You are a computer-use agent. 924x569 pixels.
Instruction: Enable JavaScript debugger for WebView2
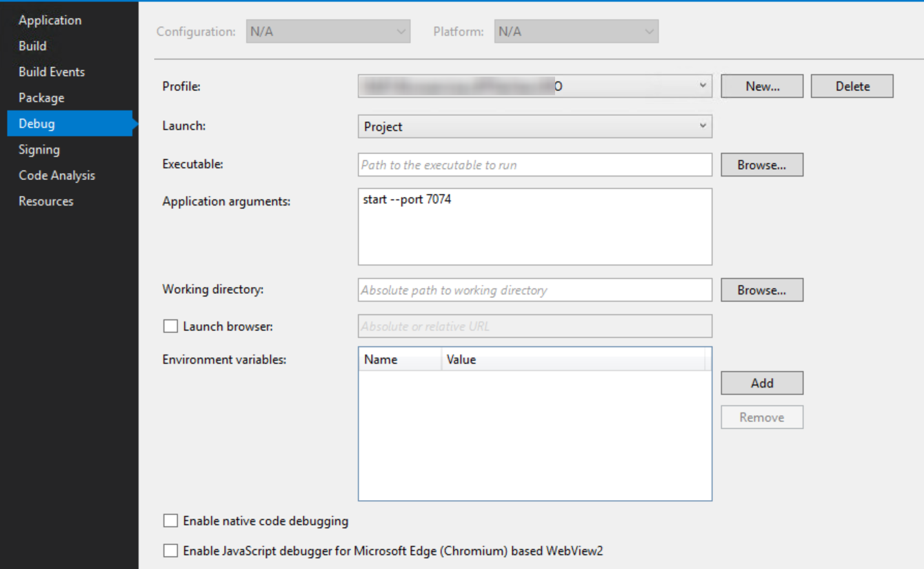click(170, 550)
